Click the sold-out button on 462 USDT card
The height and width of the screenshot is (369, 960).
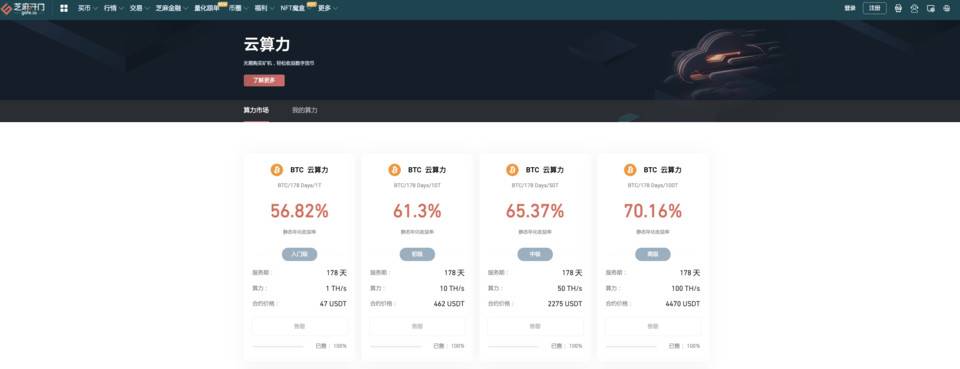click(417, 326)
